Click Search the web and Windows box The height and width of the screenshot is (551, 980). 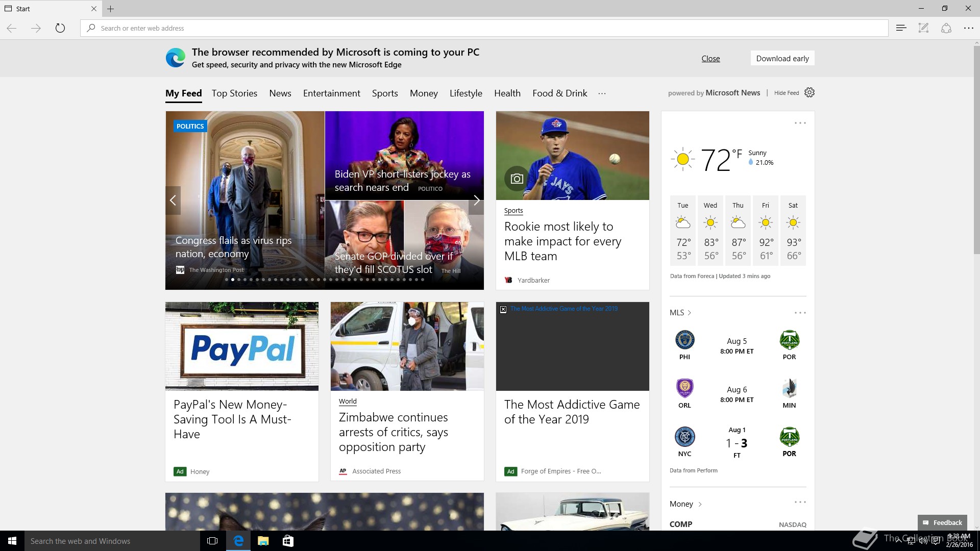(x=112, y=541)
